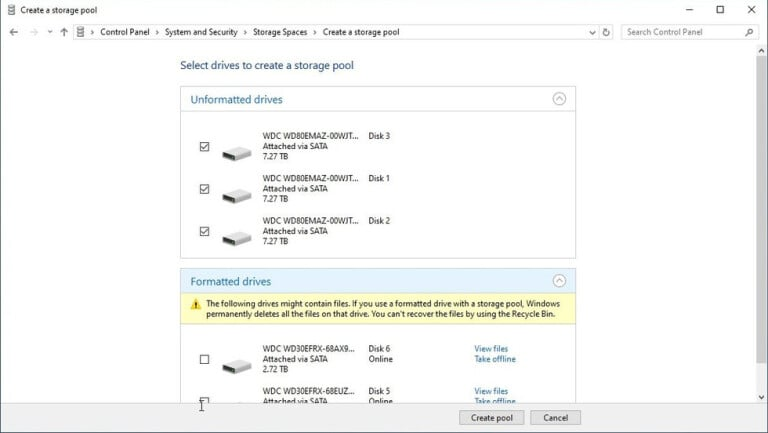This screenshot has width=768, height=433.
Task: Collapse the Unformatted drives section
Action: click(559, 99)
